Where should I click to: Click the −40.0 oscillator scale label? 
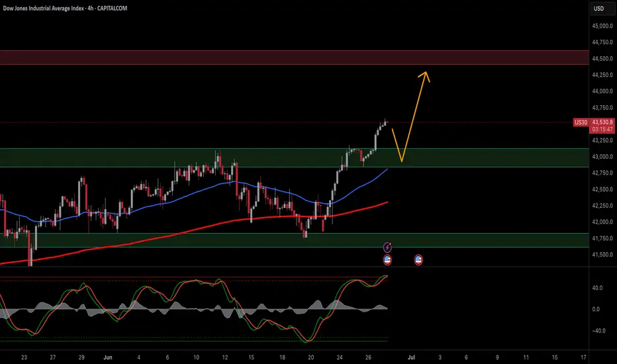[x=598, y=331]
